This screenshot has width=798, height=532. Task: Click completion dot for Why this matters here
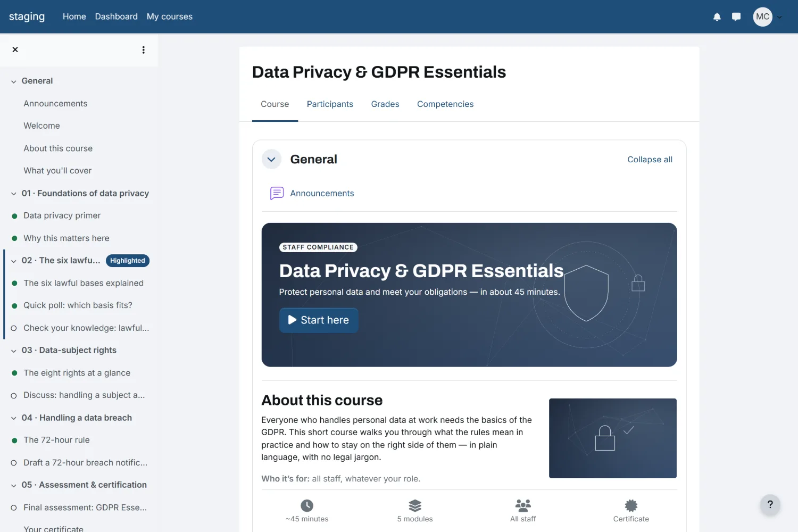(14, 238)
